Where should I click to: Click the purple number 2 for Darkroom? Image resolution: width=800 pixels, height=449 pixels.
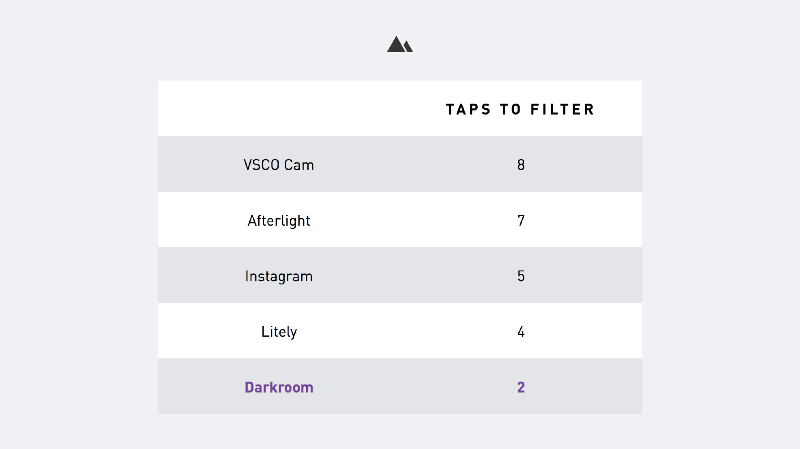[521, 387]
